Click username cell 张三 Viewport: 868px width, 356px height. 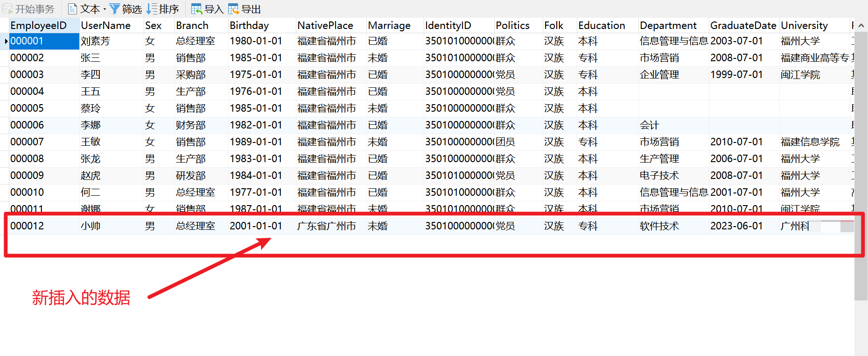(112, 58)
